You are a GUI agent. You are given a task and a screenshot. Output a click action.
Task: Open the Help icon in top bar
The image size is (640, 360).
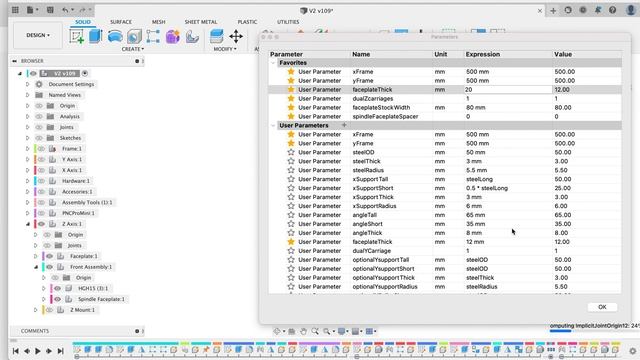point(613,10)
